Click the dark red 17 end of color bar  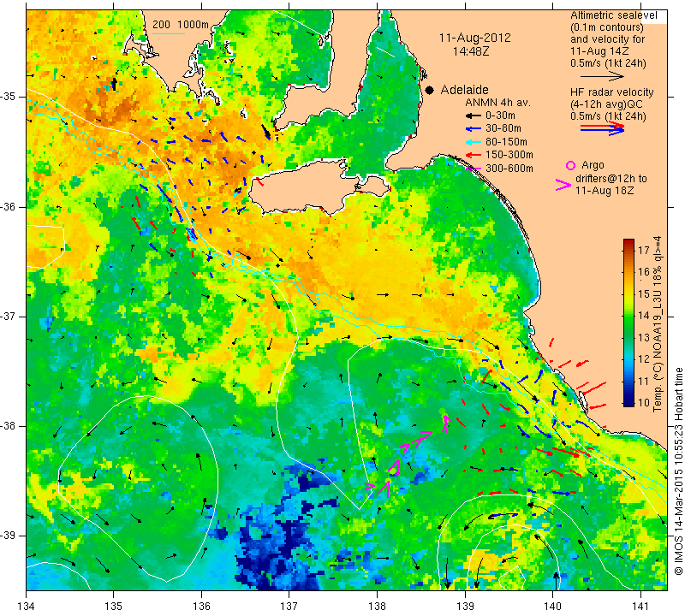628,242
